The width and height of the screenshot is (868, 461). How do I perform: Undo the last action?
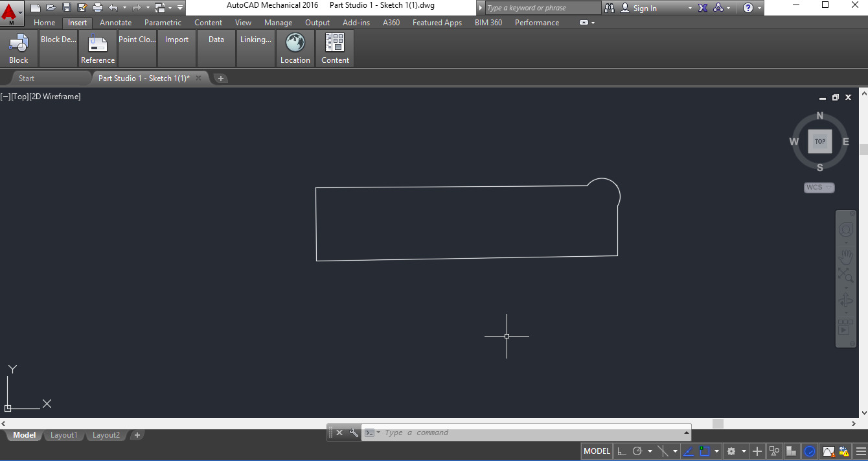[x=113, y=8]
